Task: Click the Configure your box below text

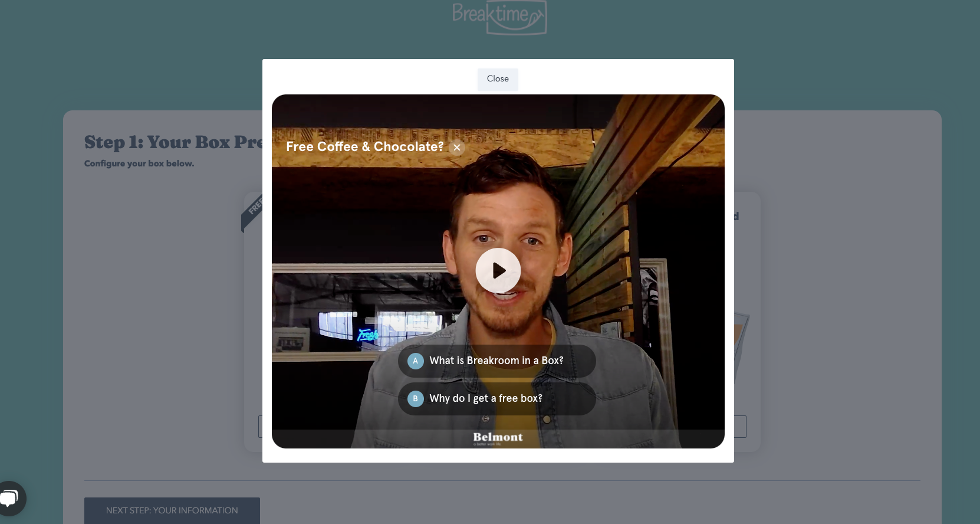Action: [x=139, y=163]
